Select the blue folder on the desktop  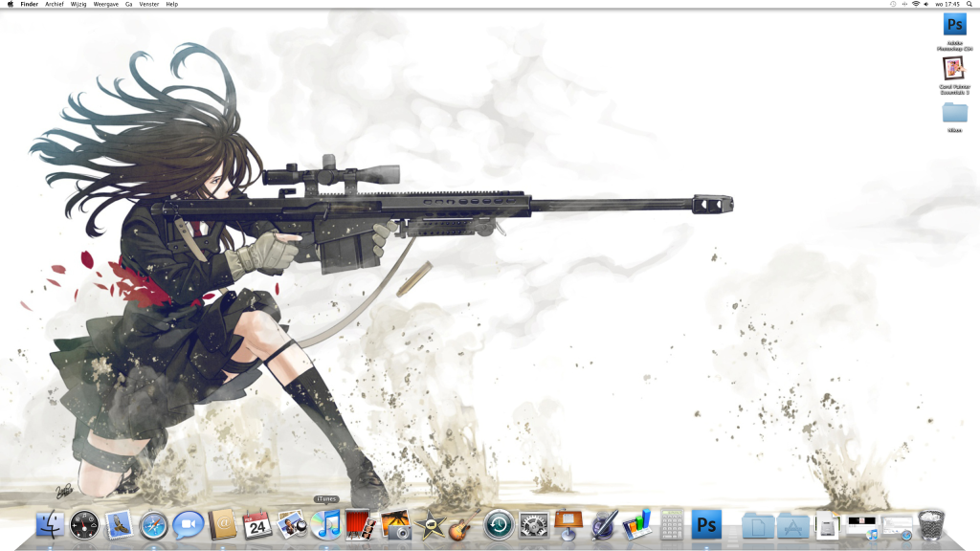(954, 113)
